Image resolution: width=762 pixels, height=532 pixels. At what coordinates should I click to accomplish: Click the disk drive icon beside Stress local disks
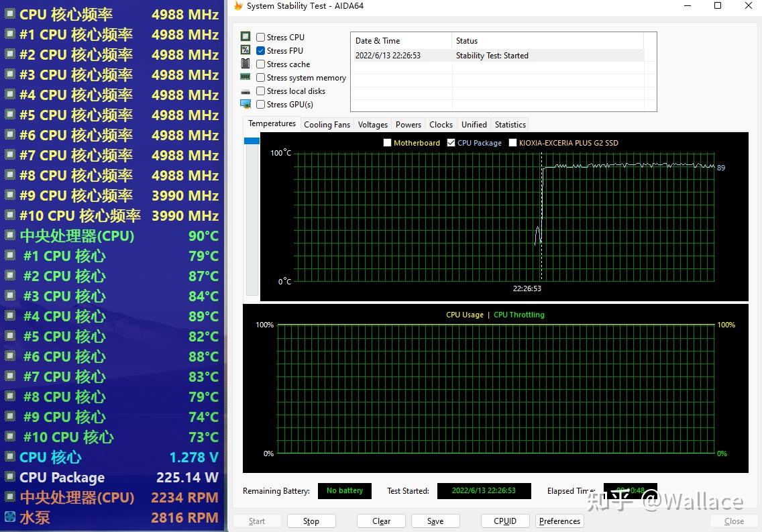[x=246, y=91]
